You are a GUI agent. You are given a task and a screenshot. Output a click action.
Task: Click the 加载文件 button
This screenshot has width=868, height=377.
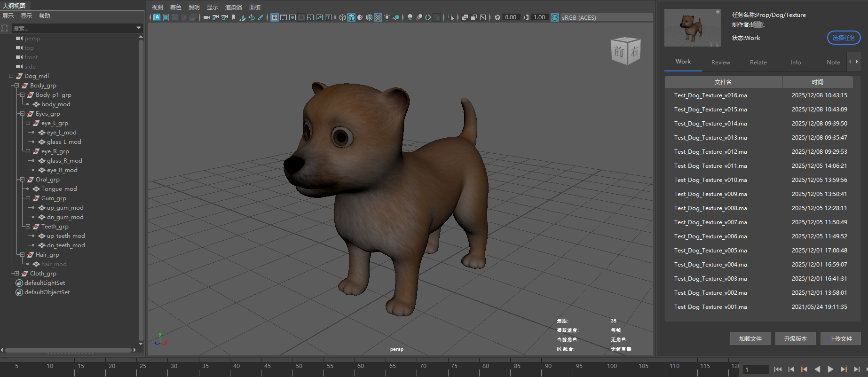point(750,338)
